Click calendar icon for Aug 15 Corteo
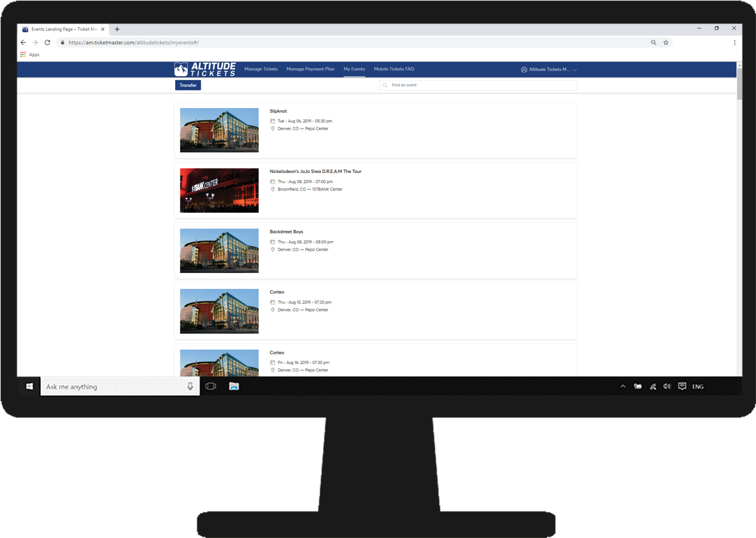The width and height of the screenshot is (756, 538). pyautogui.click(x=272, y=303)
